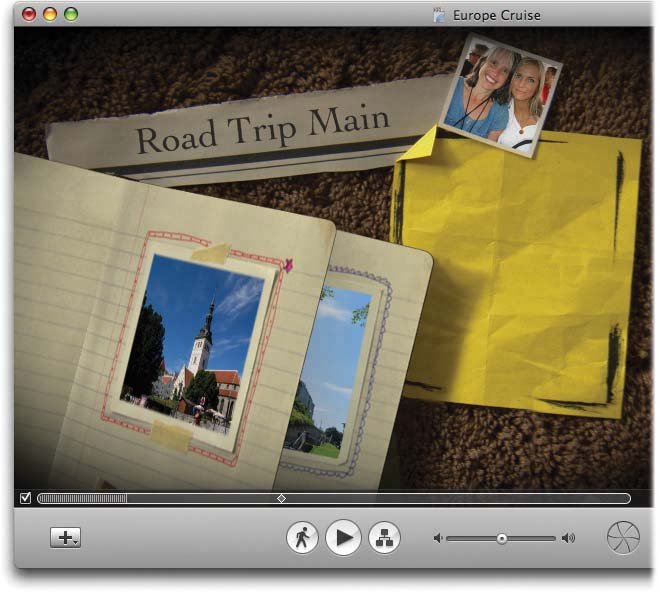This screenshot has width=660, height=592.
Task: Click the diamond marker on the scrubber
Action: (x=281, y=498)
